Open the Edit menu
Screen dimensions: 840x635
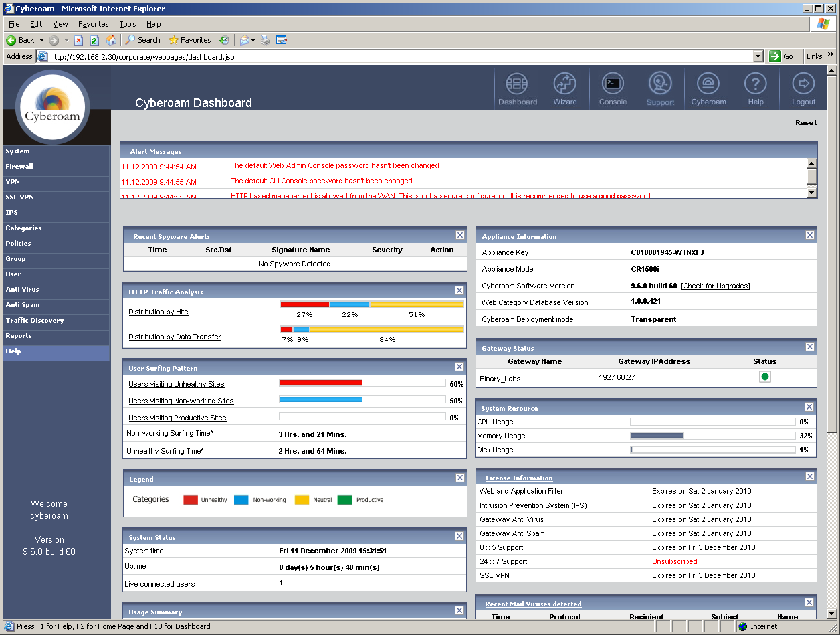point(36,24)
